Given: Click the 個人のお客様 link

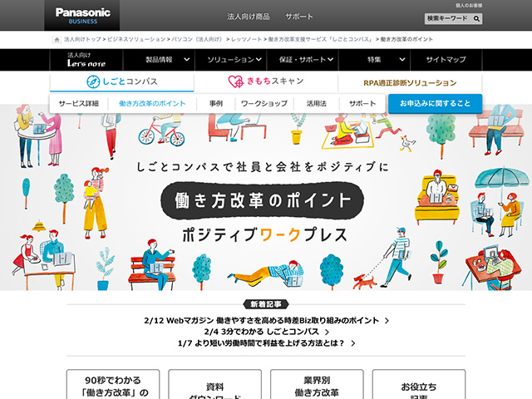Looking at the screenshot, I should pos(469,6).
